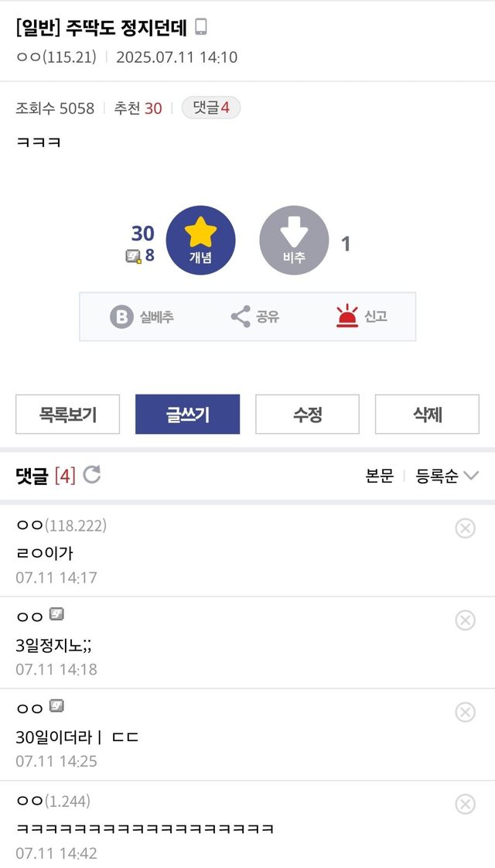Open the 등록순 sort dropdown

[x=447, y=476]
